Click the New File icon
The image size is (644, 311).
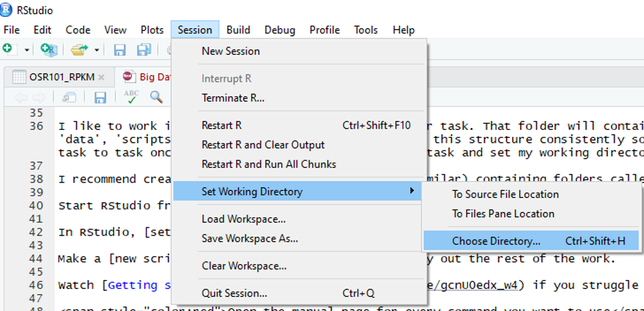pyautogui.click(x=8, y=50)
